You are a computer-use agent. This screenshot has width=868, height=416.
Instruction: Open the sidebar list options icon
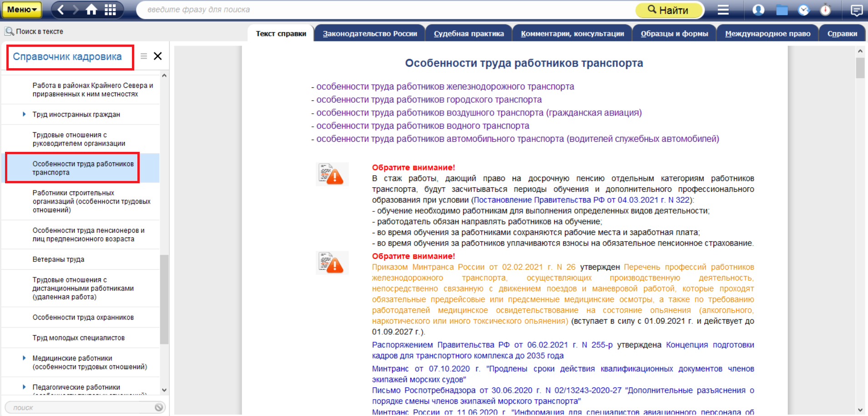click(144, 56)
